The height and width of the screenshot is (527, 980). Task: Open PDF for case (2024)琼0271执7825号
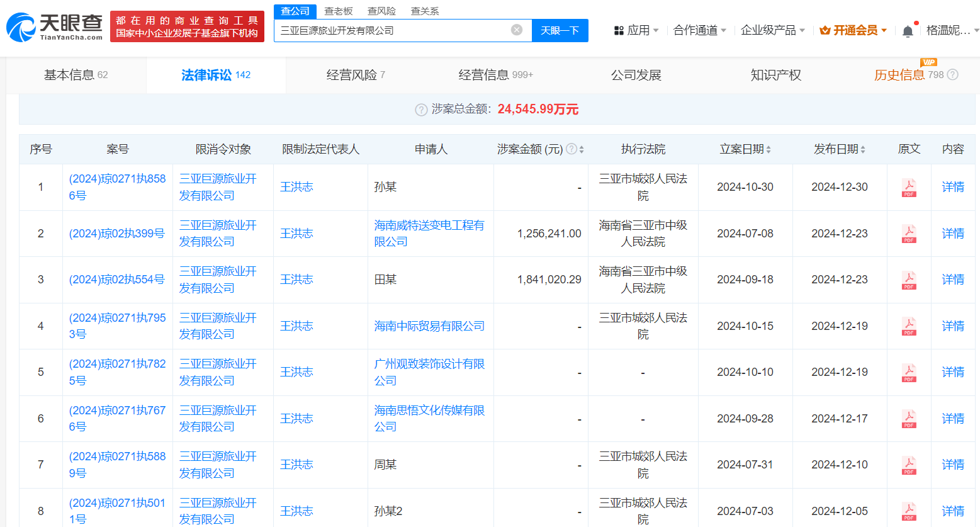909,372
